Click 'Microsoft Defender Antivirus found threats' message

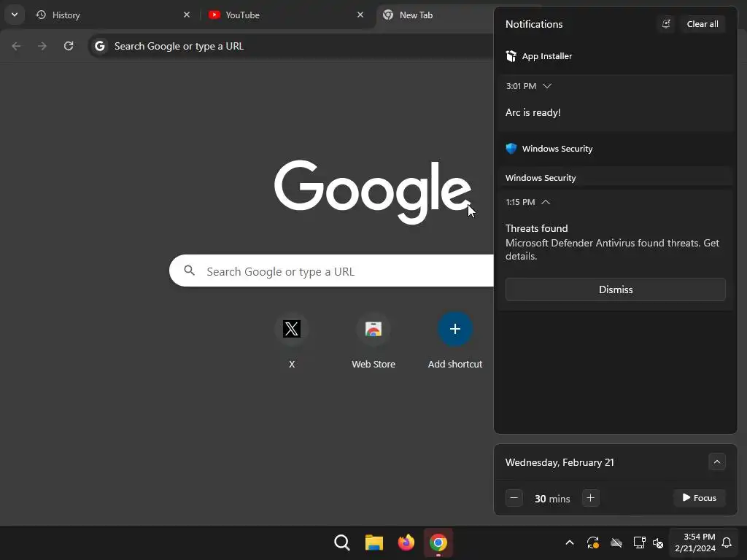coord(612,249)
